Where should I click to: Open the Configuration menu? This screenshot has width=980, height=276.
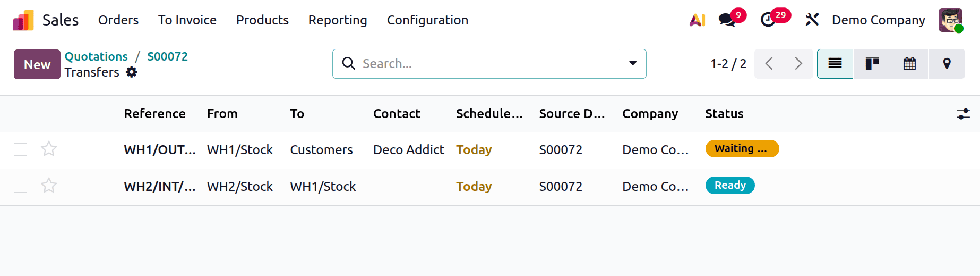427,20
